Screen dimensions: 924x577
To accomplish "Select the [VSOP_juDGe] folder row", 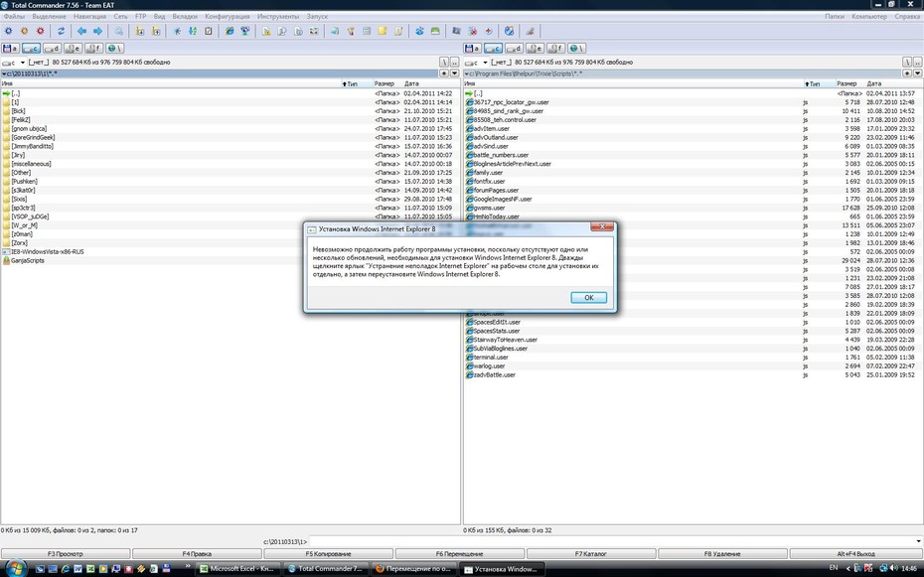I will pos(230,216).
